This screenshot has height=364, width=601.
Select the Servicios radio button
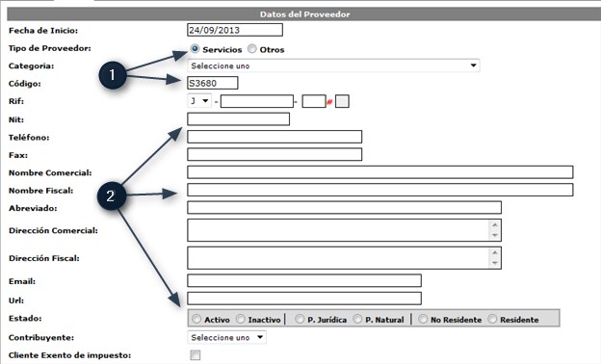196,49
